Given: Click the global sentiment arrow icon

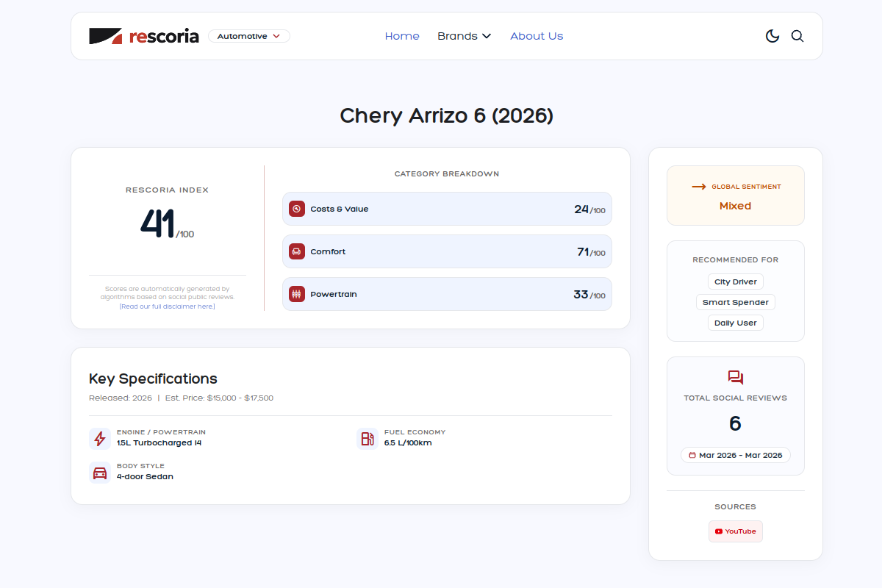Looking at the screenshot, I should [699, 187].
